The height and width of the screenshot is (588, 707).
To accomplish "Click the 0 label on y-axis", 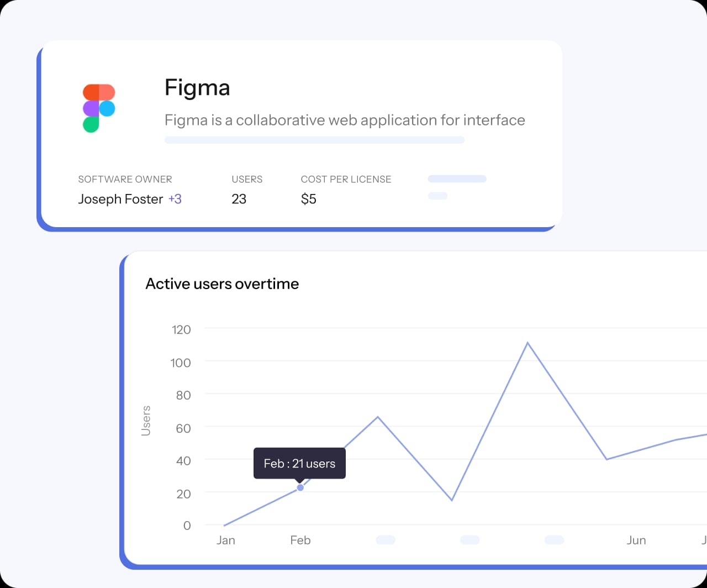I will click(x=187, y=526).
